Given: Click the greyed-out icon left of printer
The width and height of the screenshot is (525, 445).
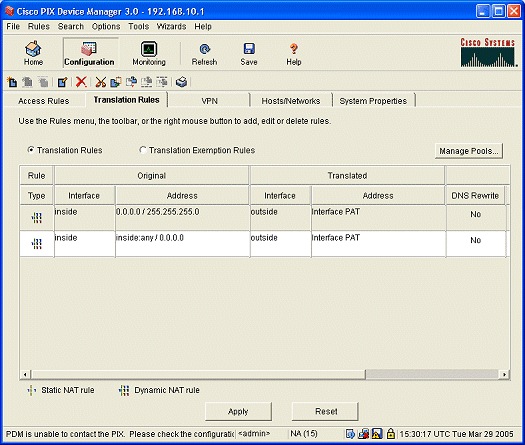Looking at the screenshot, I should pos(162,82).
